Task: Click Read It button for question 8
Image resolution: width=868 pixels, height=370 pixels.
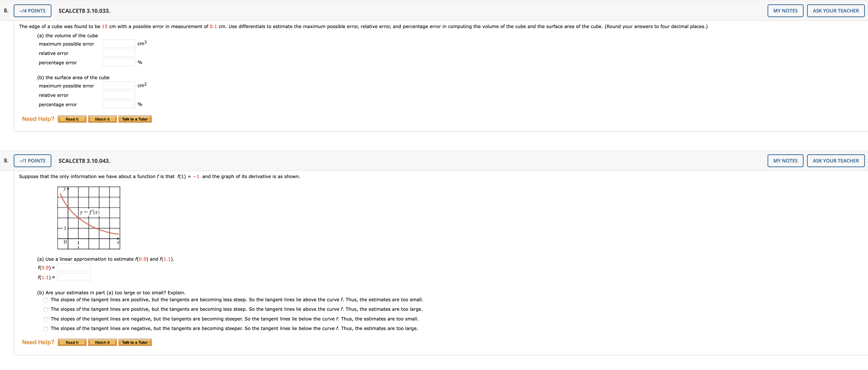Action: pos(72,119)
